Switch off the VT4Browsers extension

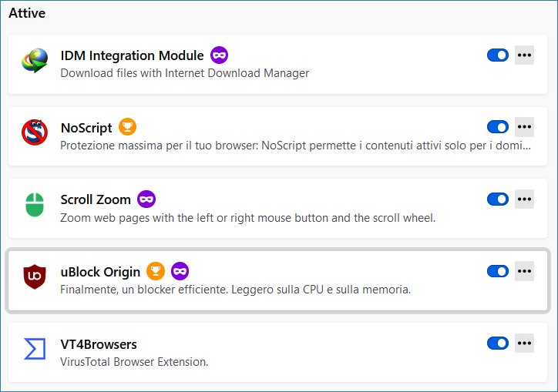(498, 343)
